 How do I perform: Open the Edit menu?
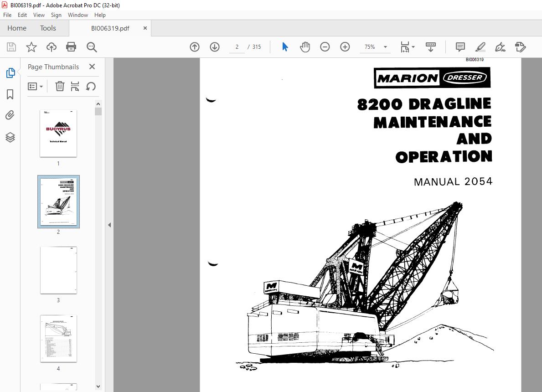(22, 15)
